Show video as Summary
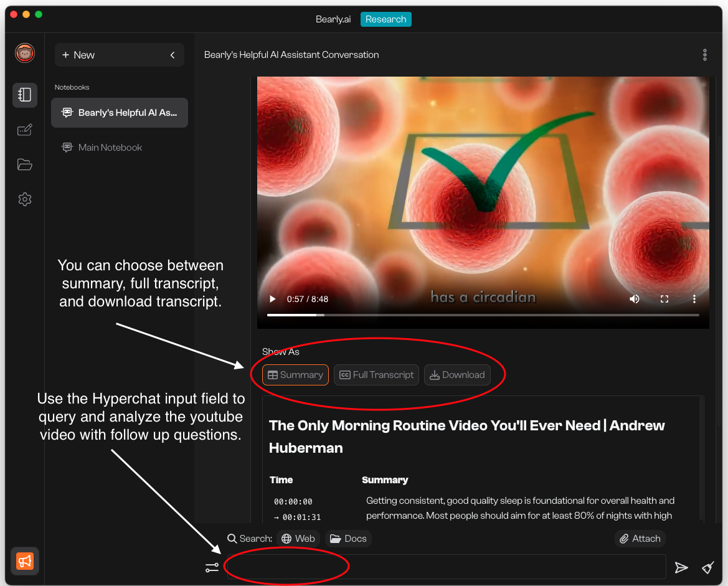 [295, 375]
